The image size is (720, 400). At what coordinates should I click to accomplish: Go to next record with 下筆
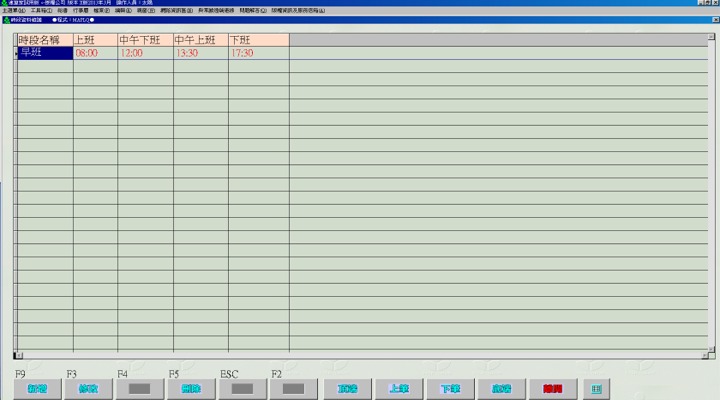450,388
